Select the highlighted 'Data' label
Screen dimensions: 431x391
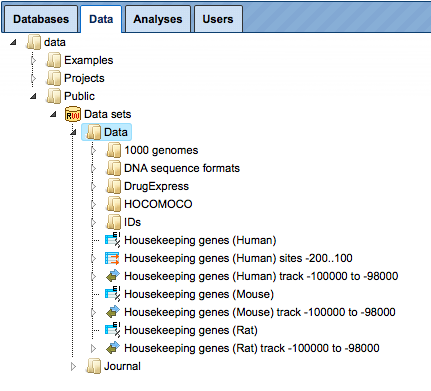click(116, 132)
